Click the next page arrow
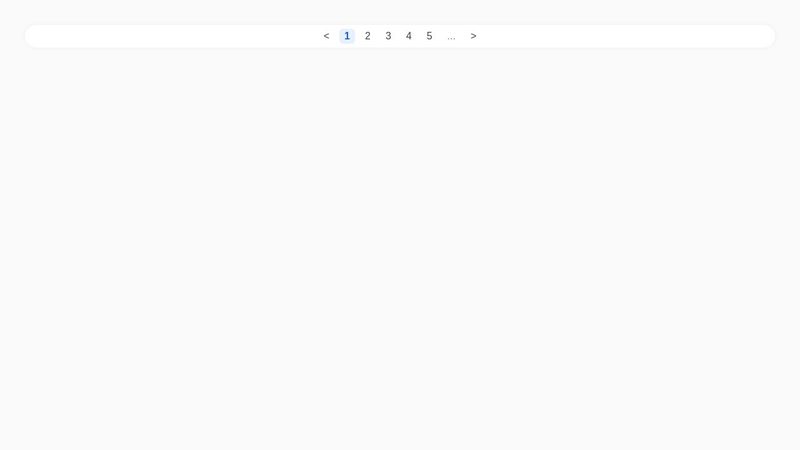The width and height of the screenshot is (800, 450). click(473, 36)
